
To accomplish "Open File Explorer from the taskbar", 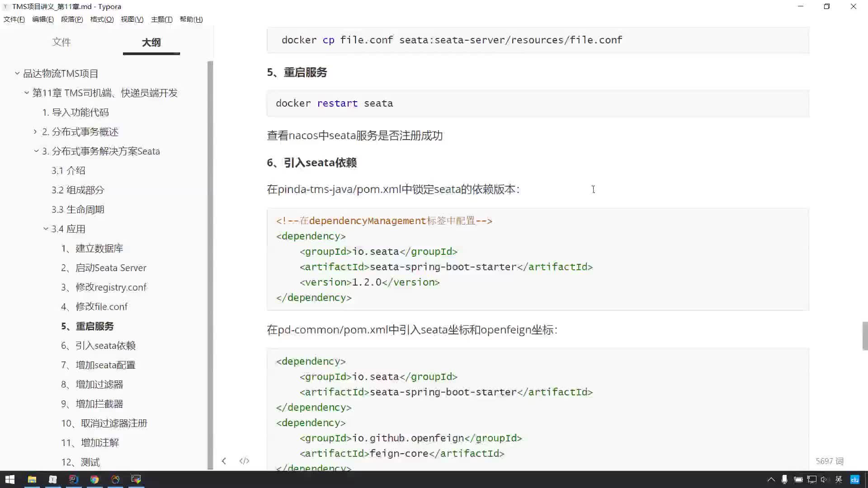I will (32, 479).
